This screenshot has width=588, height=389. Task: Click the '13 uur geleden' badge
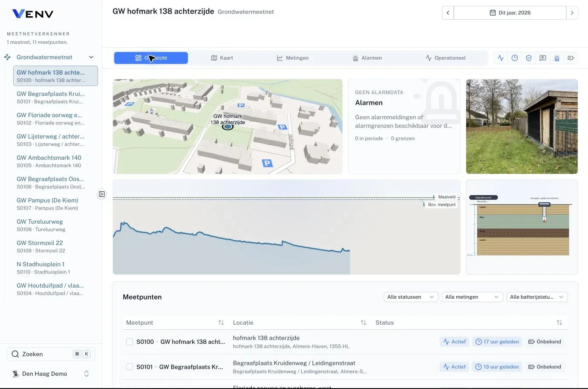coord(497,367)
